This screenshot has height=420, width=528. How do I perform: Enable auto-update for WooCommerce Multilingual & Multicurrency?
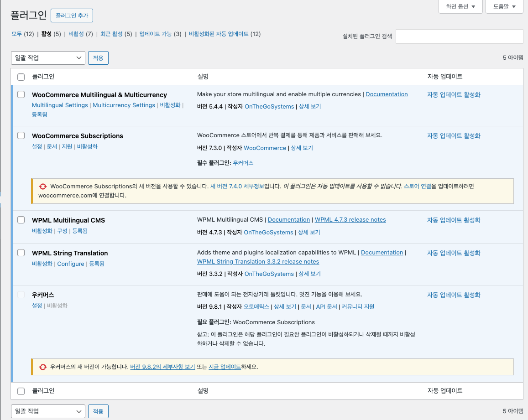(x=454, y=94)
